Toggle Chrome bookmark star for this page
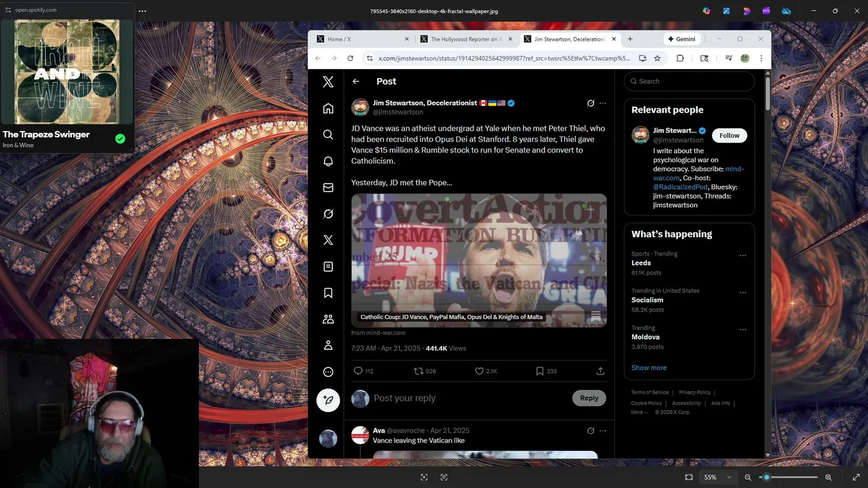 657,58
